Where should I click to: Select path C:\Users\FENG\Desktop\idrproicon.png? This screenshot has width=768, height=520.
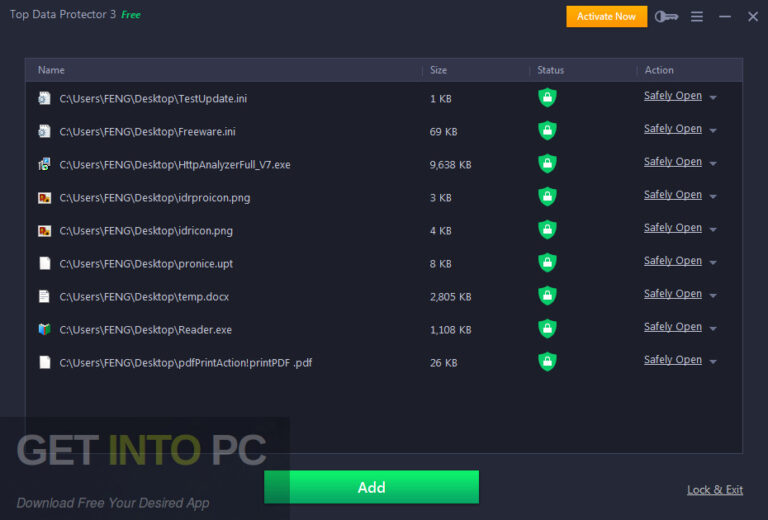click(x=155, y=198)
